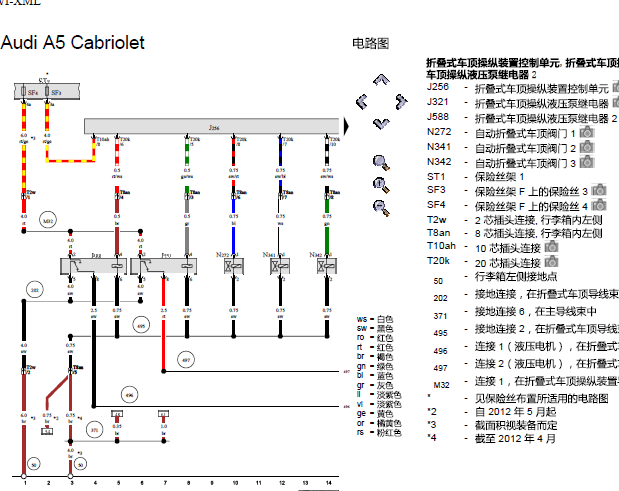The image size is (619, 491).
Task: Reset zoom with the magnifier marked 1
Action: [381, 185]
